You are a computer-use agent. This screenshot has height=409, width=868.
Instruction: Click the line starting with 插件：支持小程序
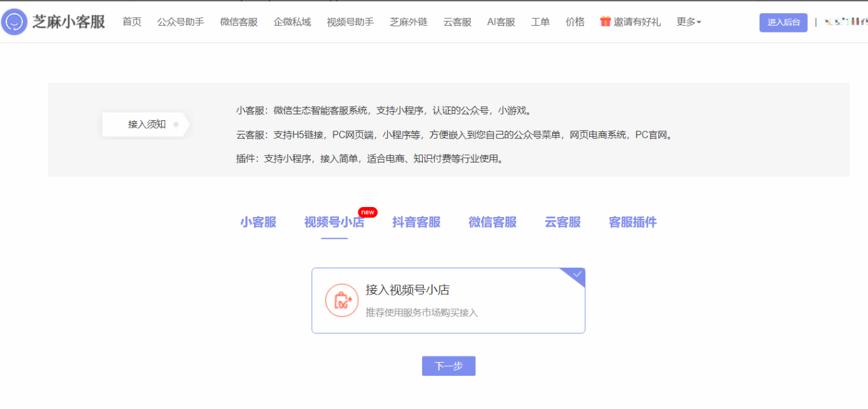point(371,159)
